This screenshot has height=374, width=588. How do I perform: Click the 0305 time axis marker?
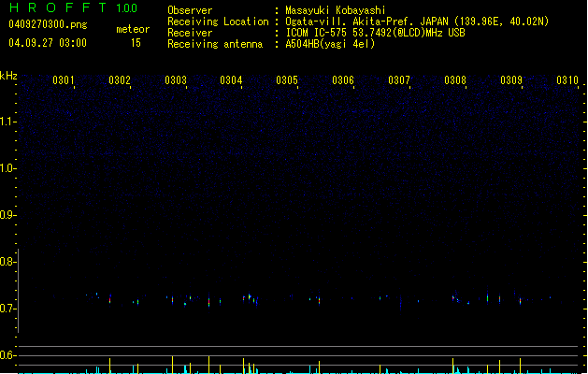pyautogui.click(x=287, y=79)
